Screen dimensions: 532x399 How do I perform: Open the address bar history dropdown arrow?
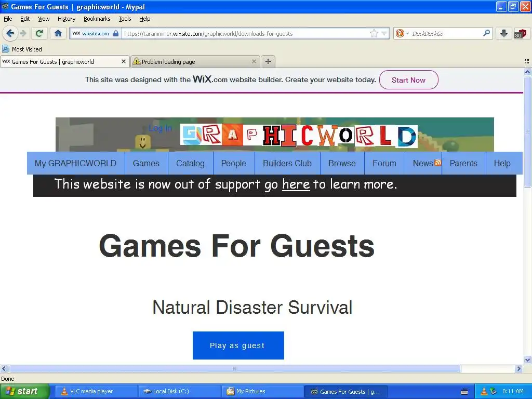pyautogui.click(x=384, y=33)
